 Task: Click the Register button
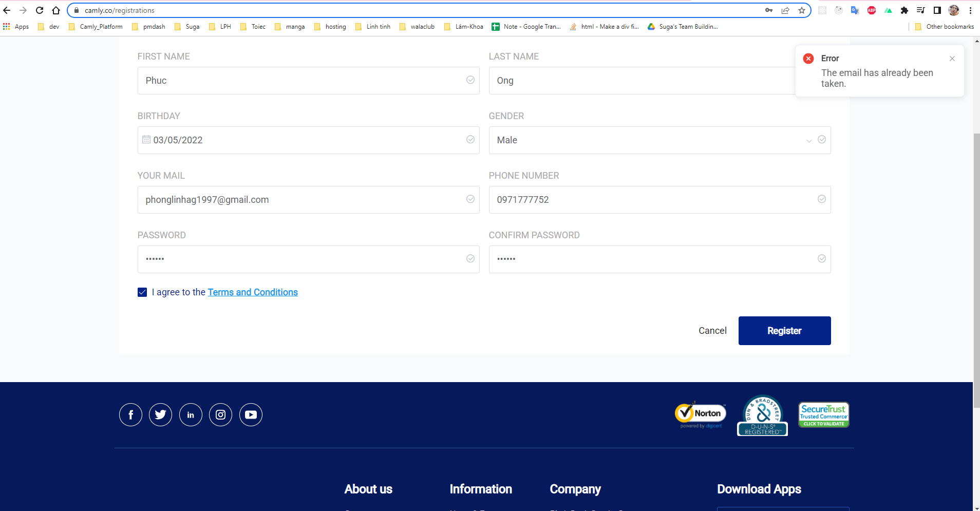[x=785, y=331]
